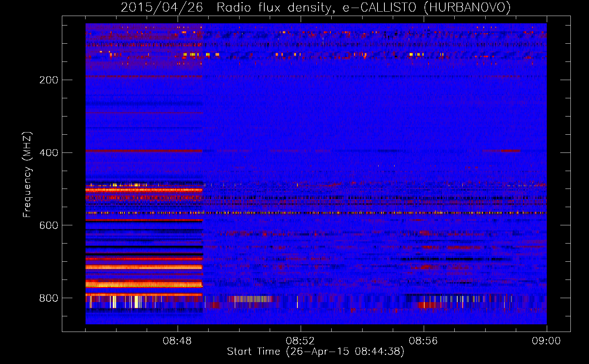
Task: Click the 08:48 time tick label
Action: pos(177,341)
